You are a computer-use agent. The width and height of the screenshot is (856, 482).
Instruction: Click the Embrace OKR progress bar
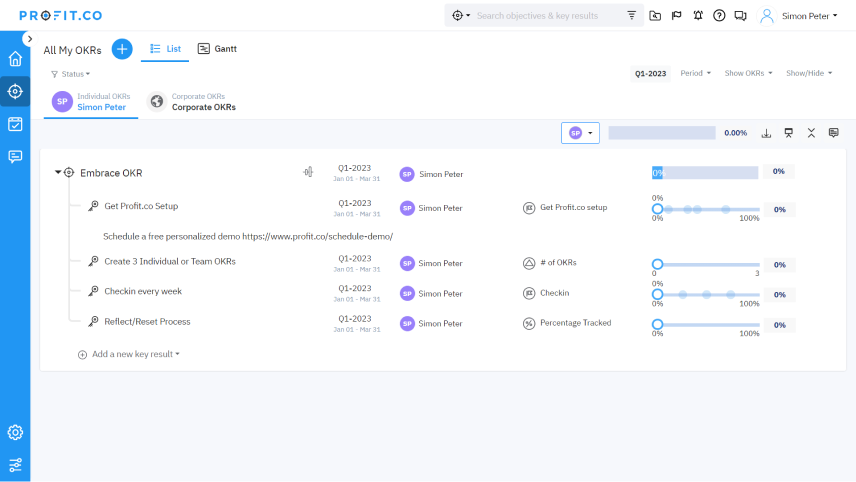pyautogui.click(x=705, y=172)
